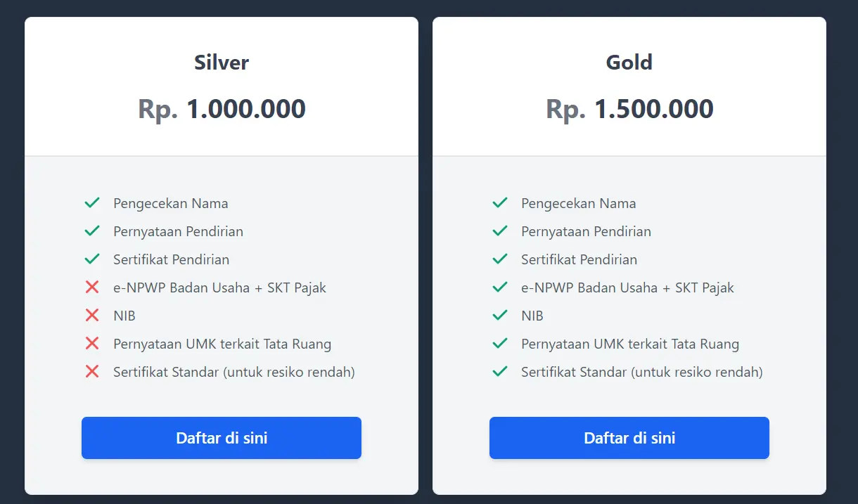Select the Silver plan heading
858x504 pixels.
click(x=221, y=62)
